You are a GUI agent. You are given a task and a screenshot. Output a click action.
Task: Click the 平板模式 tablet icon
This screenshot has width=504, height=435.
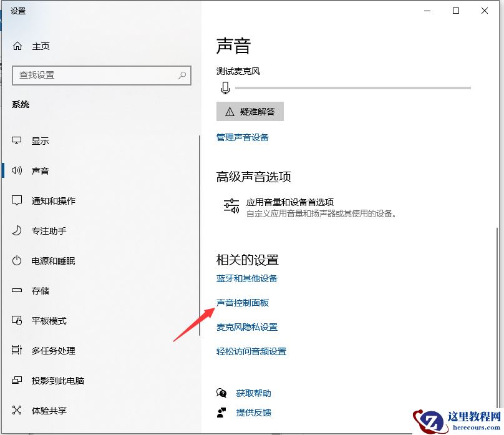point(16,321)
